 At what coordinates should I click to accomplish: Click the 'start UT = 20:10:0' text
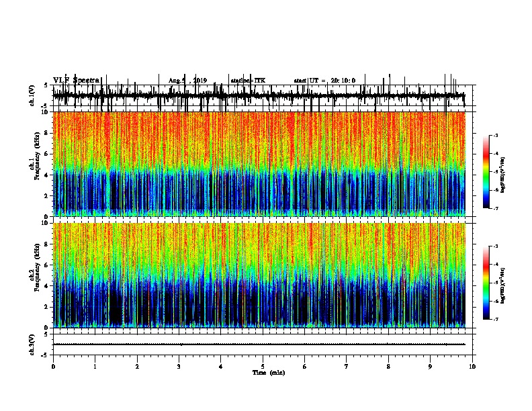click(324, 81)
